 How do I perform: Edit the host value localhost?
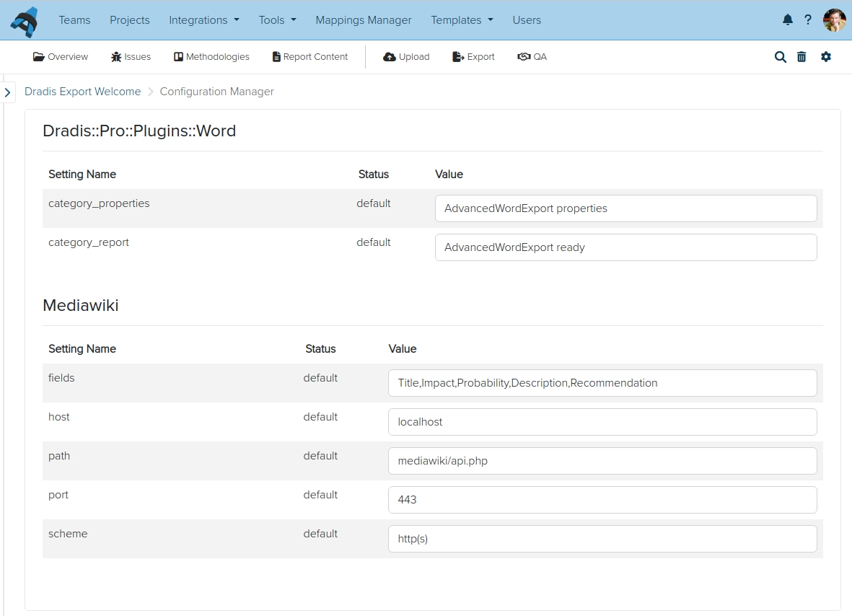click(602, 422)
